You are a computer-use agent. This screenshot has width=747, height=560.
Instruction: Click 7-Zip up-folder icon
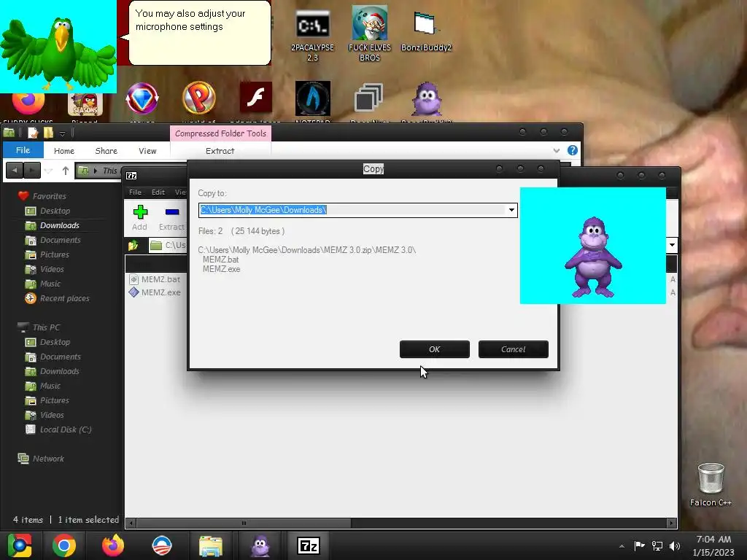click(x=133, y=245)
